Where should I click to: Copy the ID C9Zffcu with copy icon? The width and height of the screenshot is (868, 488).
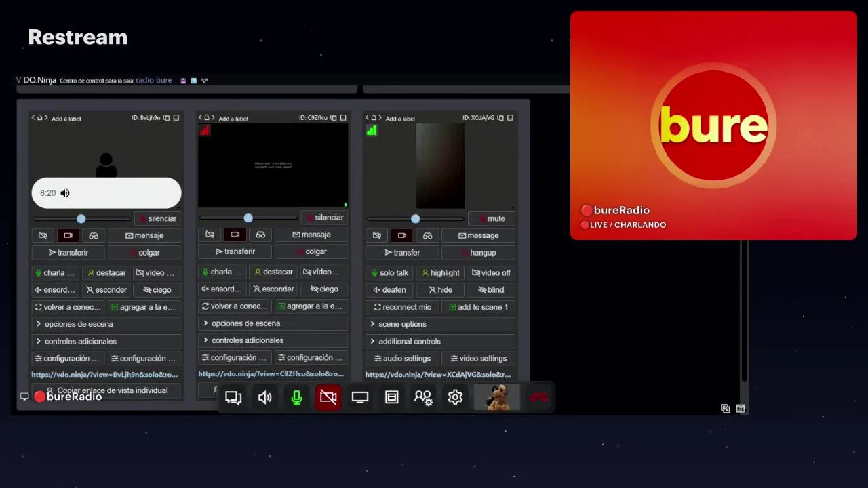coord(333,118)
